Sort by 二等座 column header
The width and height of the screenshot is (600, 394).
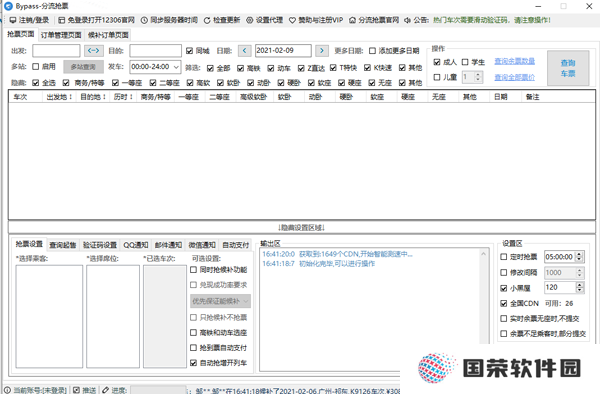coord(220,97)
